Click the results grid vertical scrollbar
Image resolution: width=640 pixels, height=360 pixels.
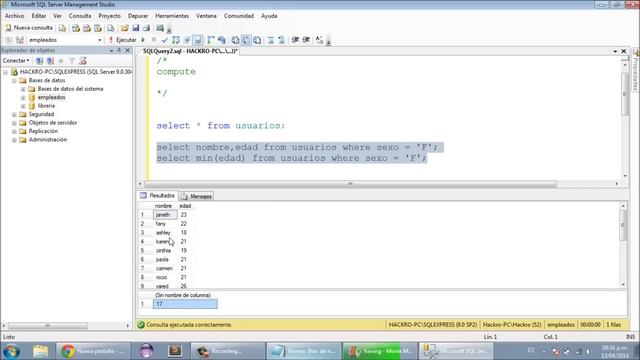click(623, 245)
